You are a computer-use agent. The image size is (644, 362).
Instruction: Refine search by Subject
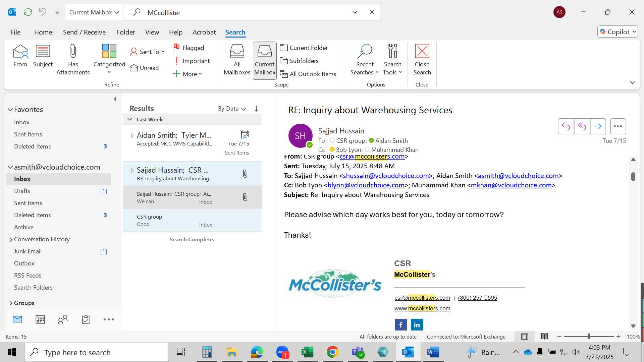tap(43, 56)
